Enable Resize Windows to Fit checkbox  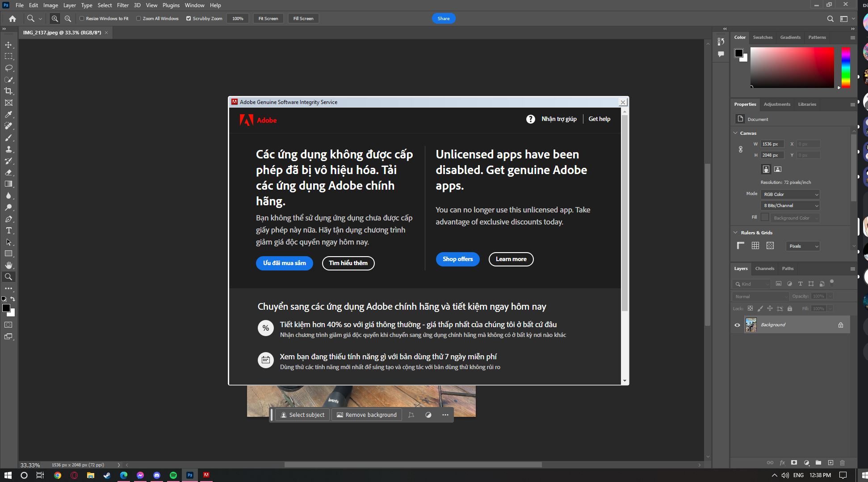coord(82,18)
